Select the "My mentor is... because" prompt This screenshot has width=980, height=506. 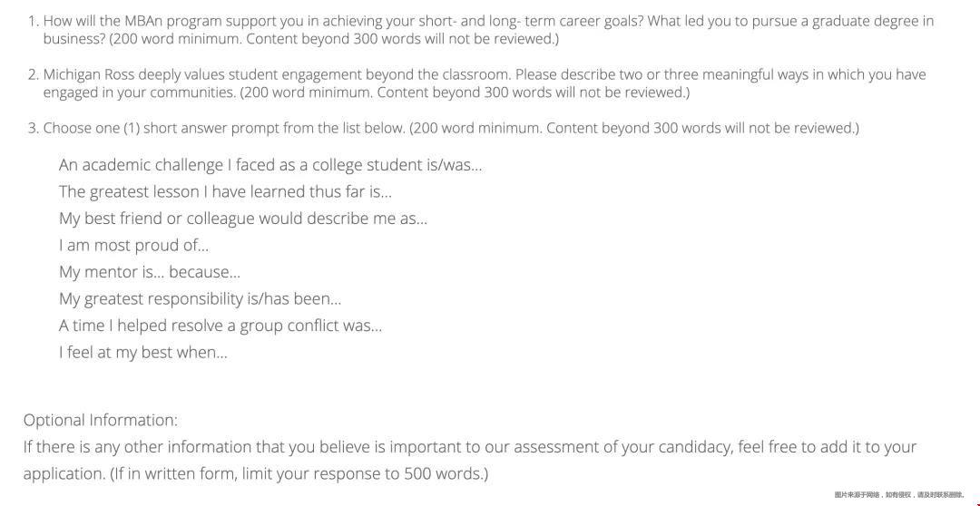click(150, 272)
